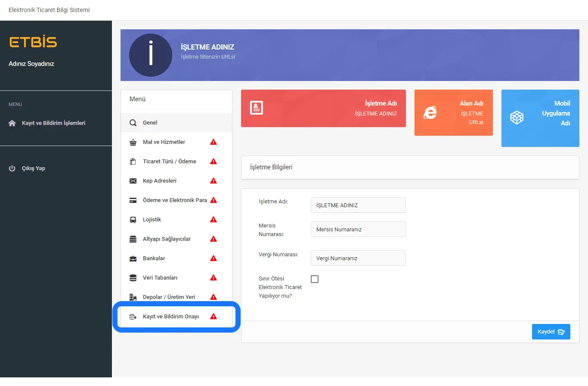Click the warning triangle beside Altyapı Sağlayıcılar

tap(213, 239)
